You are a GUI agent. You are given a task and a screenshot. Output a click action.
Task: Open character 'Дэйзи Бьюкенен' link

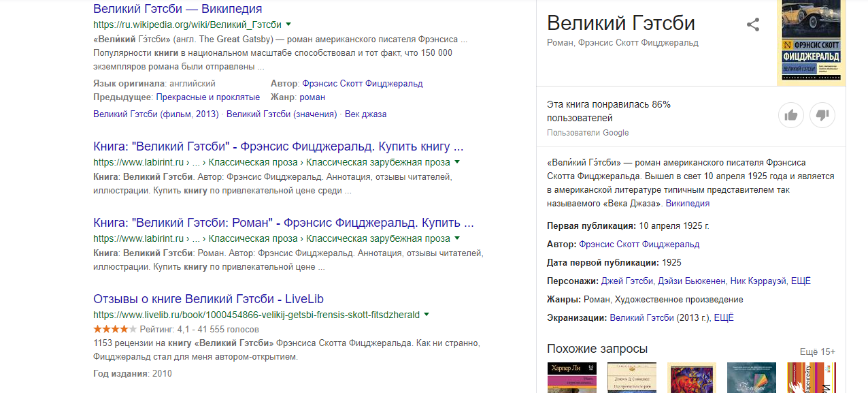pyautogui.click(x=692, y=281)
